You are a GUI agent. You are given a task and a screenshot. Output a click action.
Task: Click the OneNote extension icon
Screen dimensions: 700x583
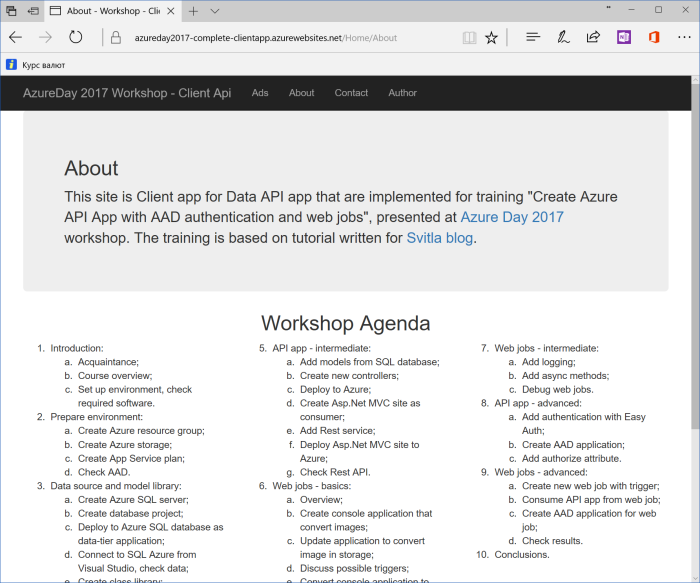pos(624,37)
